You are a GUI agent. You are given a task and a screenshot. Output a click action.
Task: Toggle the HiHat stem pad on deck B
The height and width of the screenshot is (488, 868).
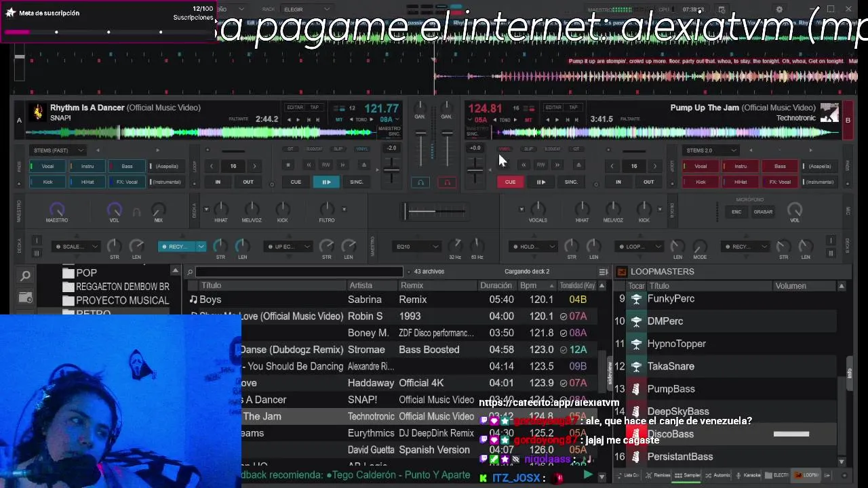pos(741,182)
